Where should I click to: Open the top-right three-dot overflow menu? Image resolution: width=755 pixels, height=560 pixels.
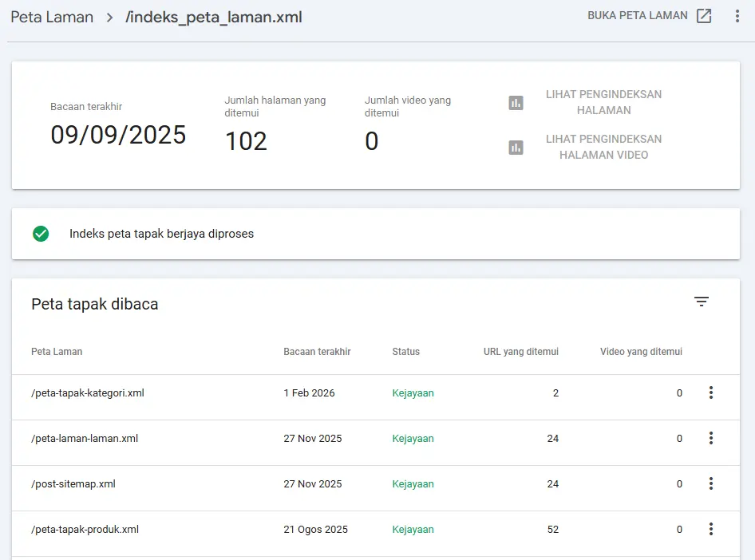pyautogui.click(x=737, y=16)
